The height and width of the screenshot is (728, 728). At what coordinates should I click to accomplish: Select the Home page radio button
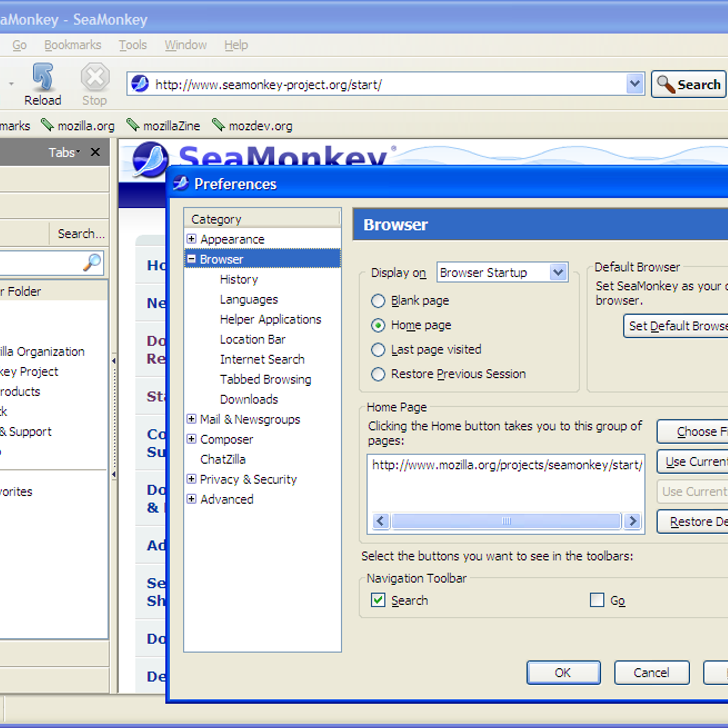pos(378,325)
